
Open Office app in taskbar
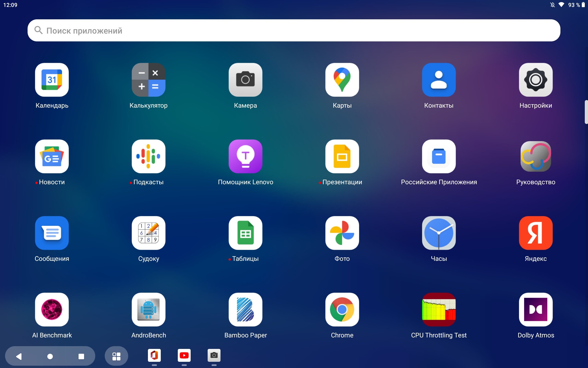pos(154,356)
